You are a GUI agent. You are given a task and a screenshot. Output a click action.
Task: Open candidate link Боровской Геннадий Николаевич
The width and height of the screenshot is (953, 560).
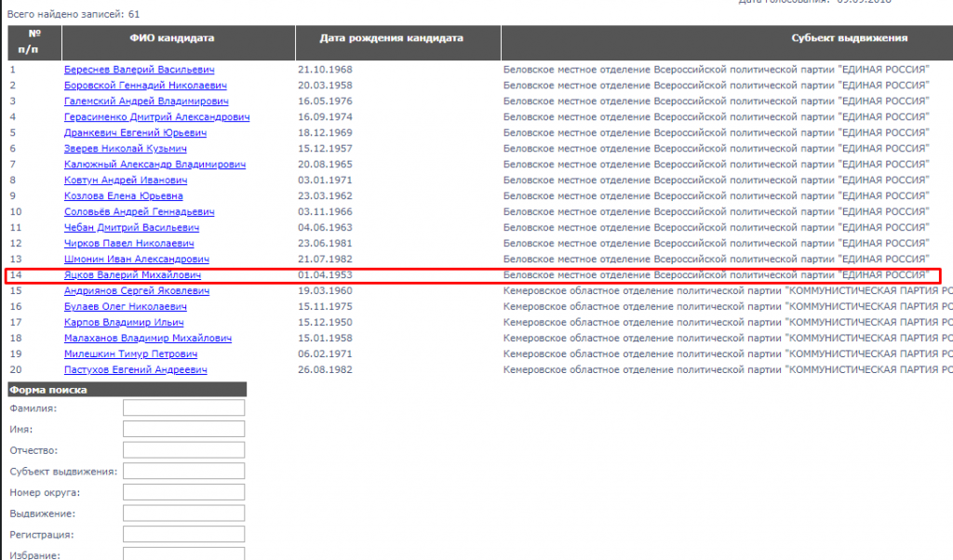click(x=145, y=86)
